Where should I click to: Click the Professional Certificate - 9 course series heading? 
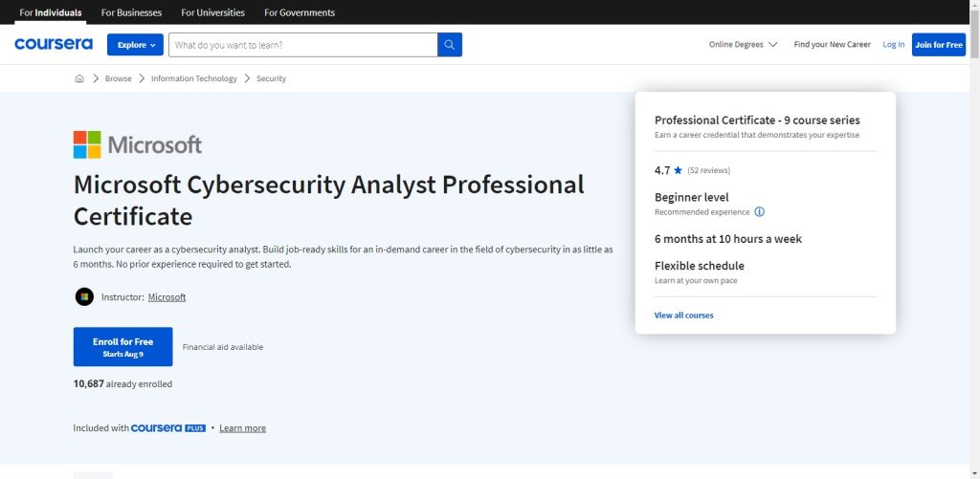758,120
